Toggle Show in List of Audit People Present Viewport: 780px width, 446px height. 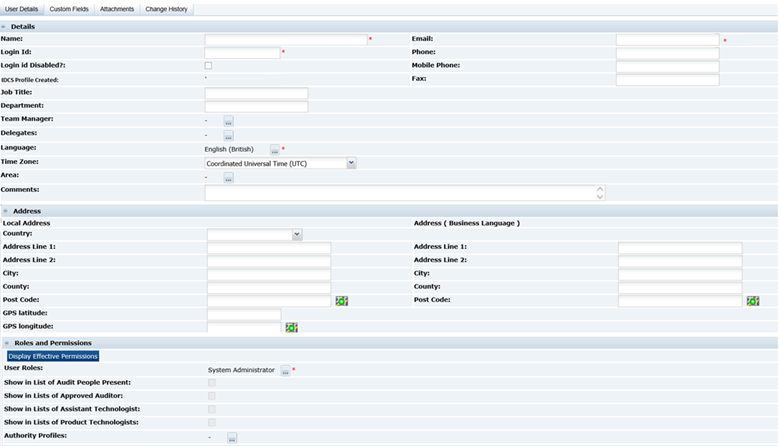(212, 383)
